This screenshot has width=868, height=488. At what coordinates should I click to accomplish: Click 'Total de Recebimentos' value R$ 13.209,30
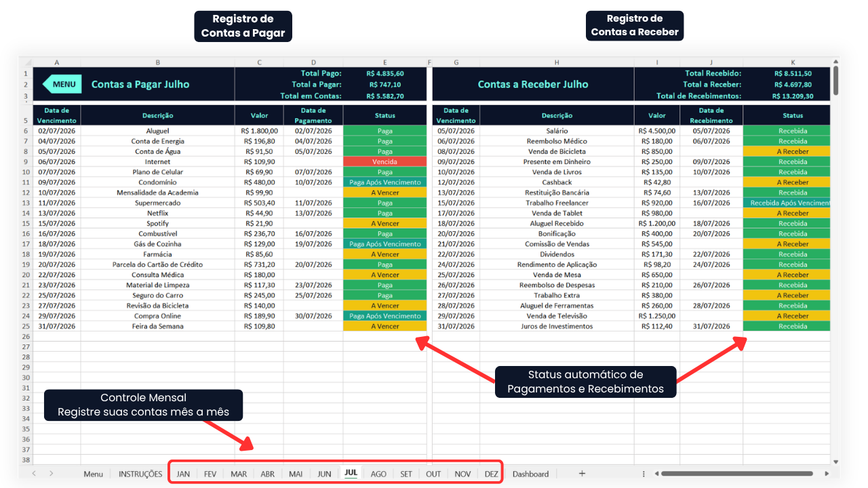793,96
